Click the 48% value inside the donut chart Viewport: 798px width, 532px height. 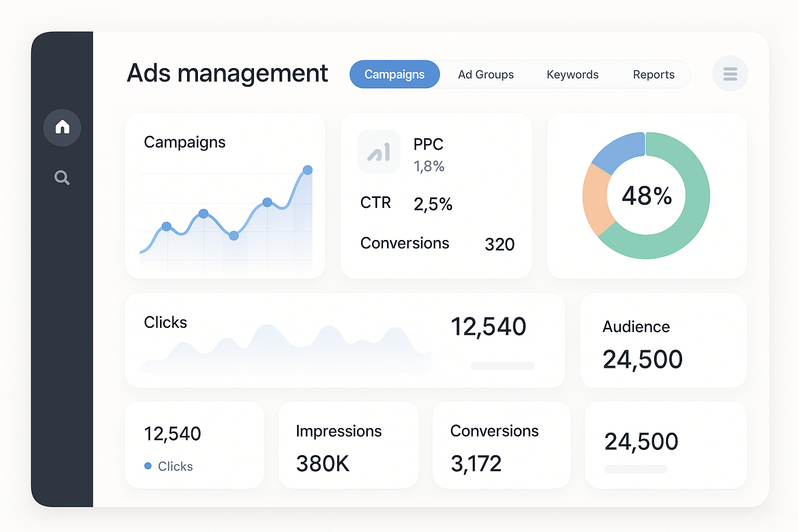tap(646, 195)
